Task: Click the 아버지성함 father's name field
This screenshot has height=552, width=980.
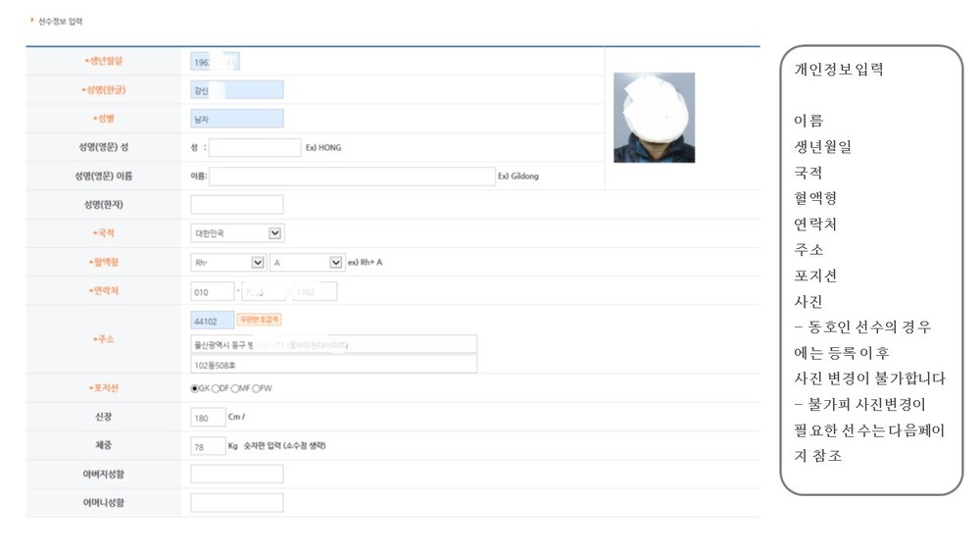Action: [237, 474]
